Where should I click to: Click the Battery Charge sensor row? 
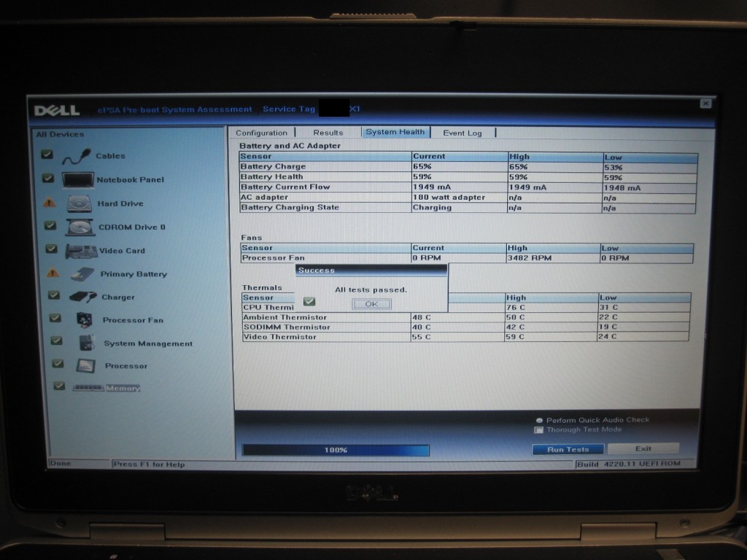(x=468, y=167)
